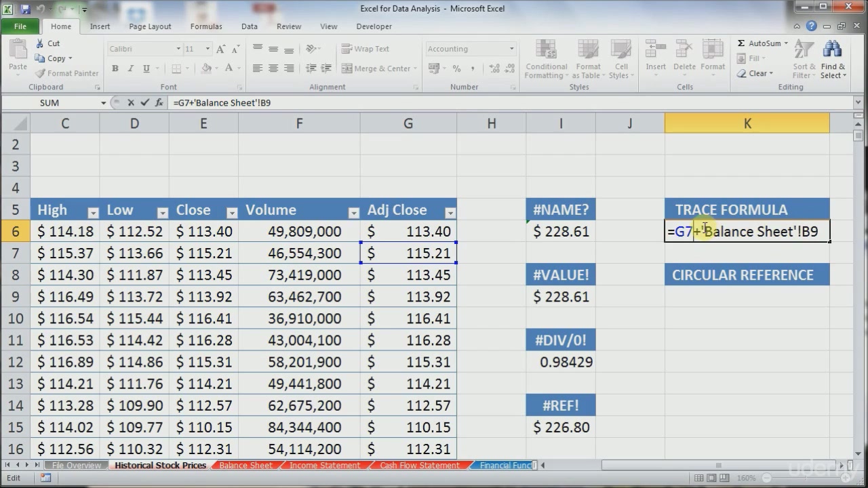
Task: Click the Delete cells icon
Action: pos(684,50)
